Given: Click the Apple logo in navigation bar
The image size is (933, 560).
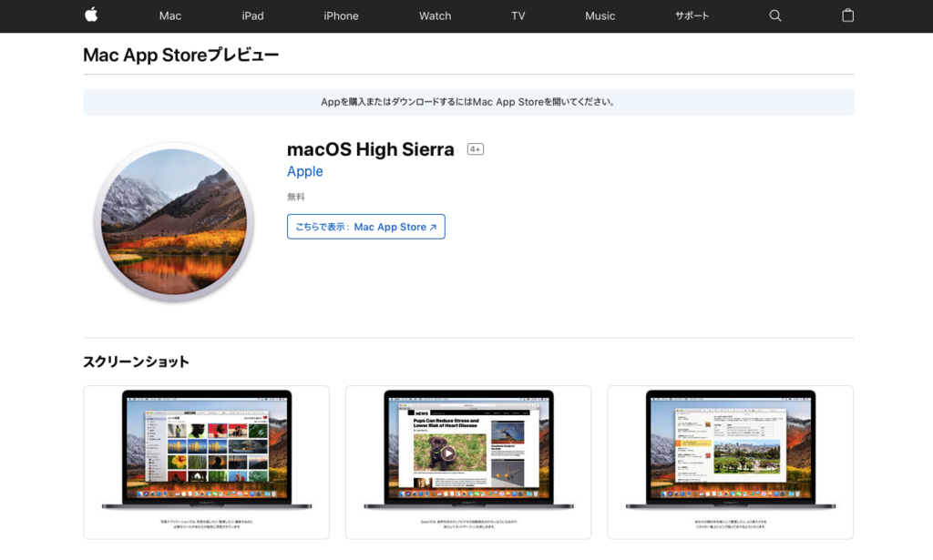Looking at the screenshot, I should (91, 15).
